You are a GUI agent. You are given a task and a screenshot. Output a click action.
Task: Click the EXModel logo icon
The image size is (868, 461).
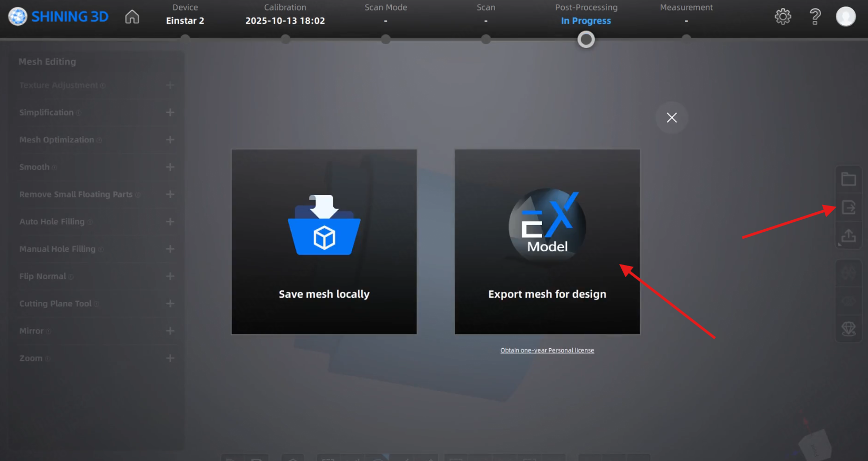547,225
